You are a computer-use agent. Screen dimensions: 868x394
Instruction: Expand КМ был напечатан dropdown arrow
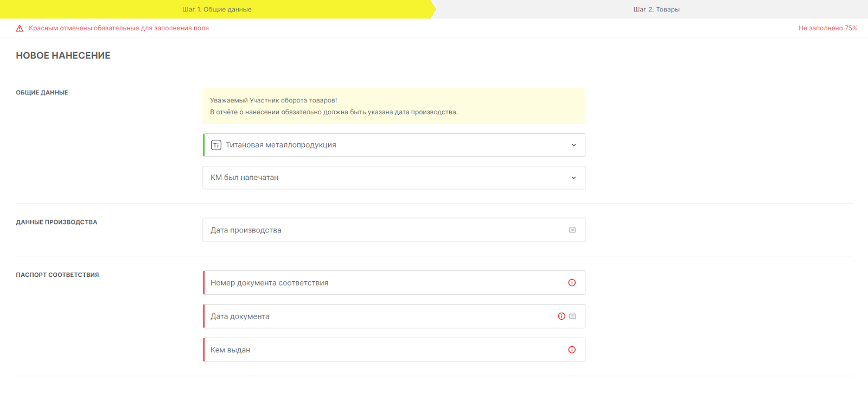click(573, 178)
